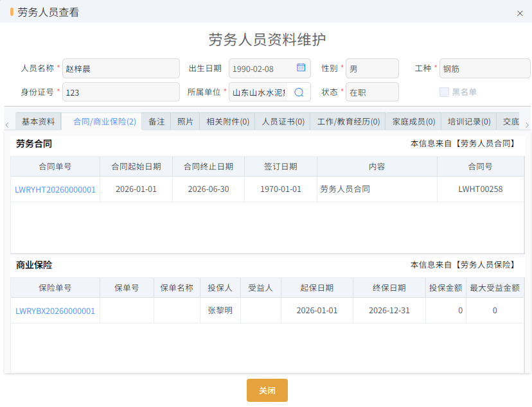Open the 状态 field showing 在职
Screen dimensions: 532x407
pos(372,92)
